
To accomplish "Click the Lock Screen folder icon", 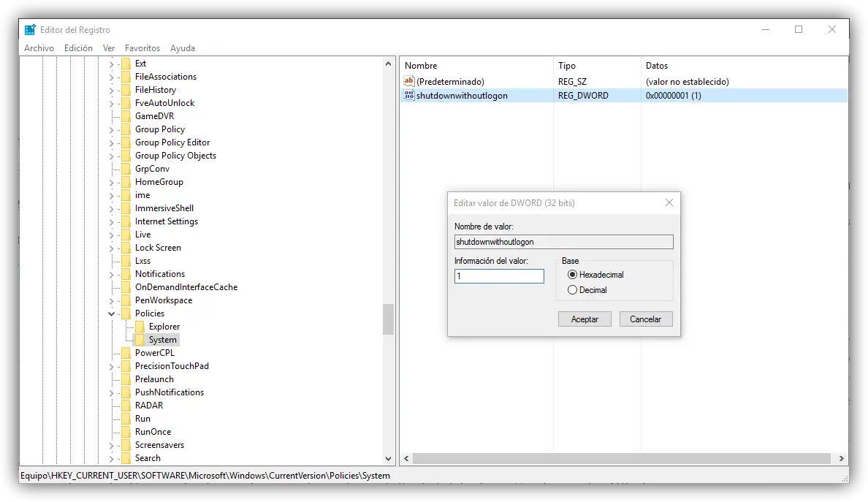I will point(126,248).
